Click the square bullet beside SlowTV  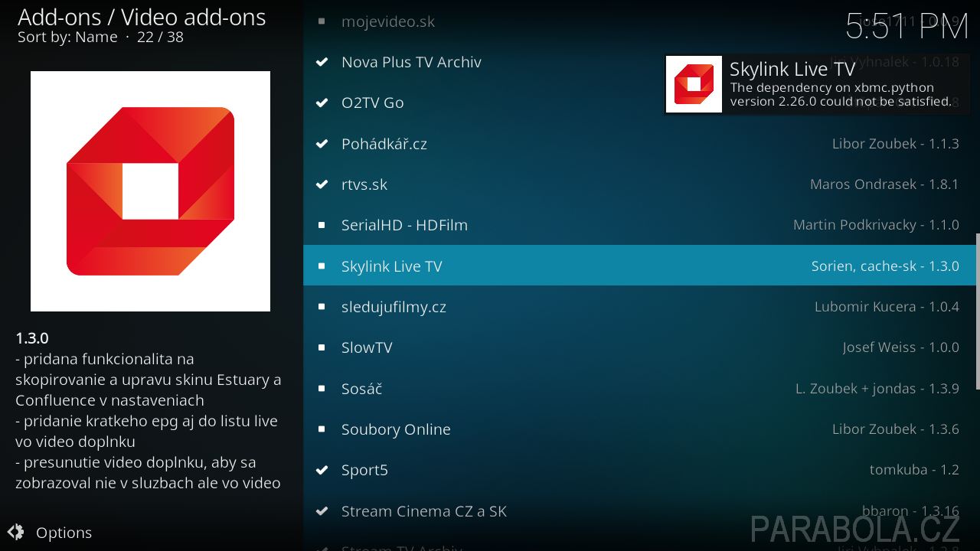coord(322,347)
